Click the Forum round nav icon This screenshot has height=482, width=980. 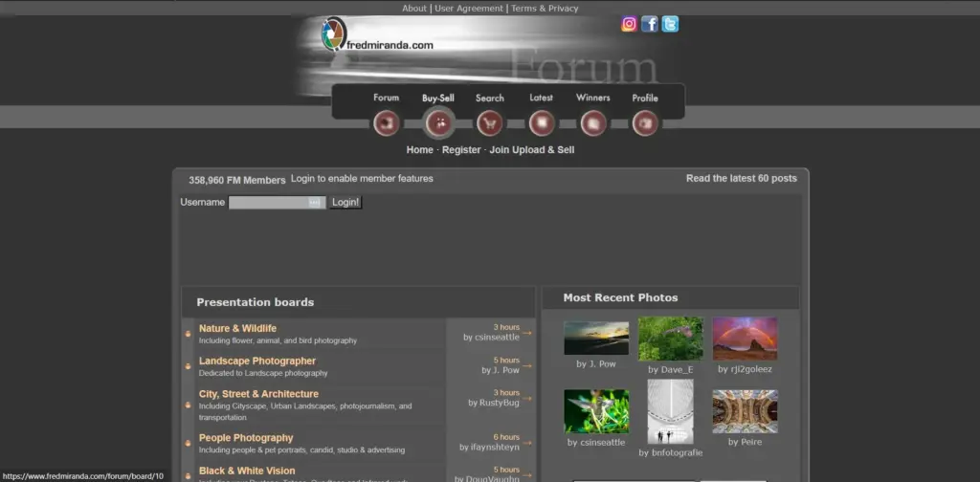387,123
